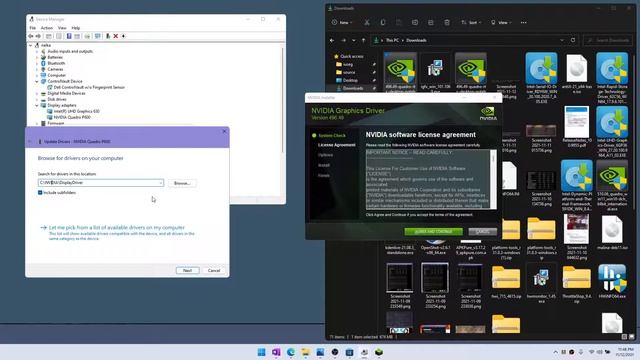This screenshot has width=640, height=360.
Task: Open View dropdown in File Explorer
Action: 501,22
